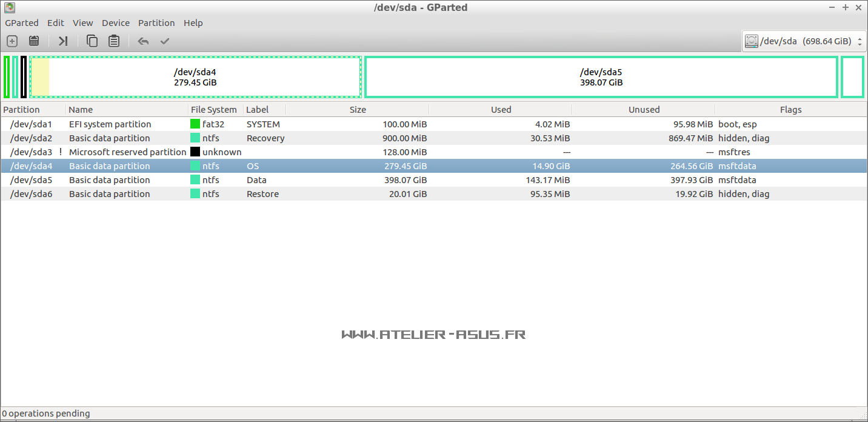Click the Resize/Move partition icon
Viewport: 868px width, 422px height.
point(63,41)
